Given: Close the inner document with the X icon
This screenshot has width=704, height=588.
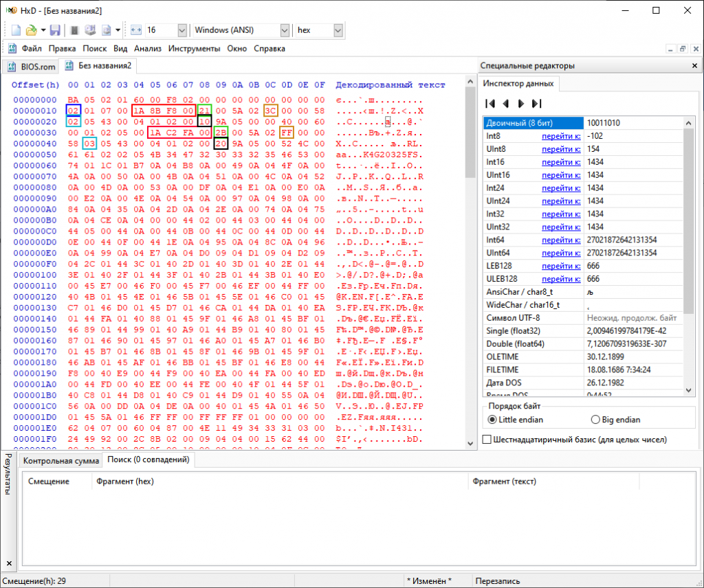Looking at the screenshot, I should point(696,49).
